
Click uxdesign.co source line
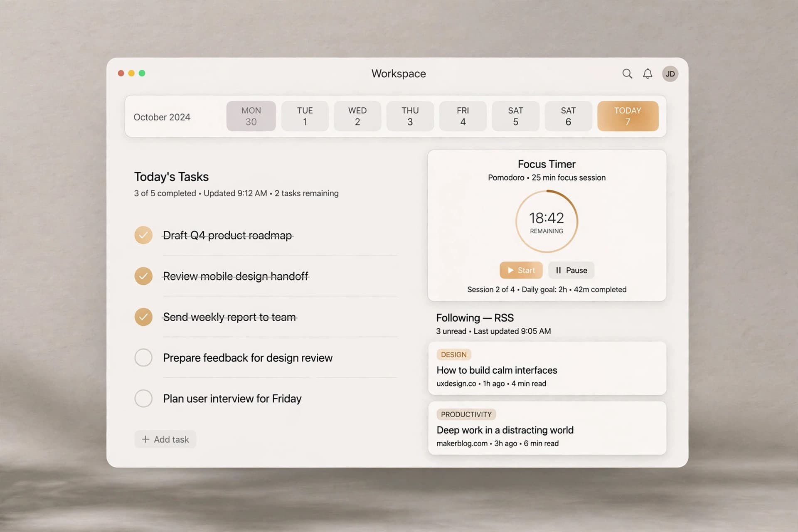click(491, 384)
